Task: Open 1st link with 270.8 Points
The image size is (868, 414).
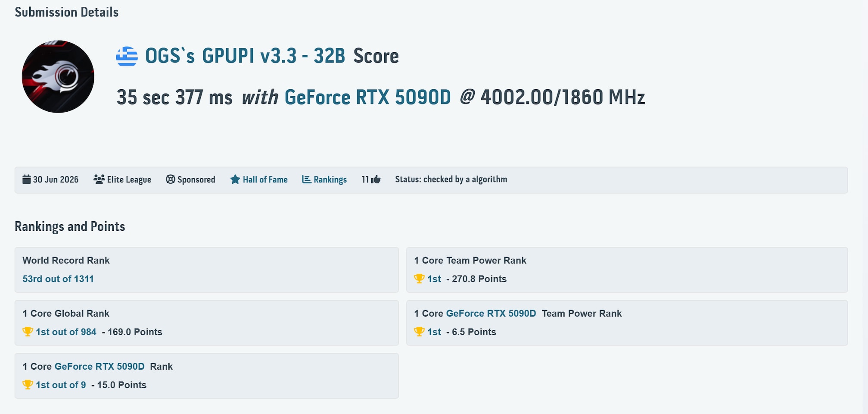Action: point(434,279)
